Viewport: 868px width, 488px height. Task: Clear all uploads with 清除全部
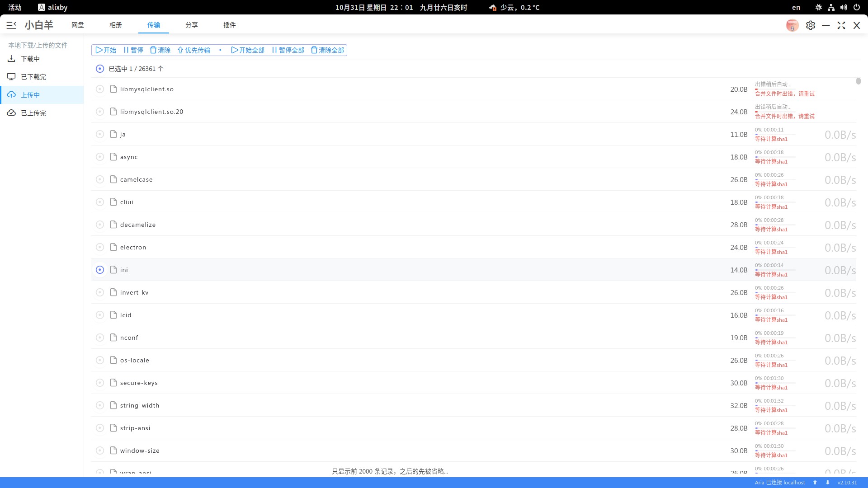327,50
